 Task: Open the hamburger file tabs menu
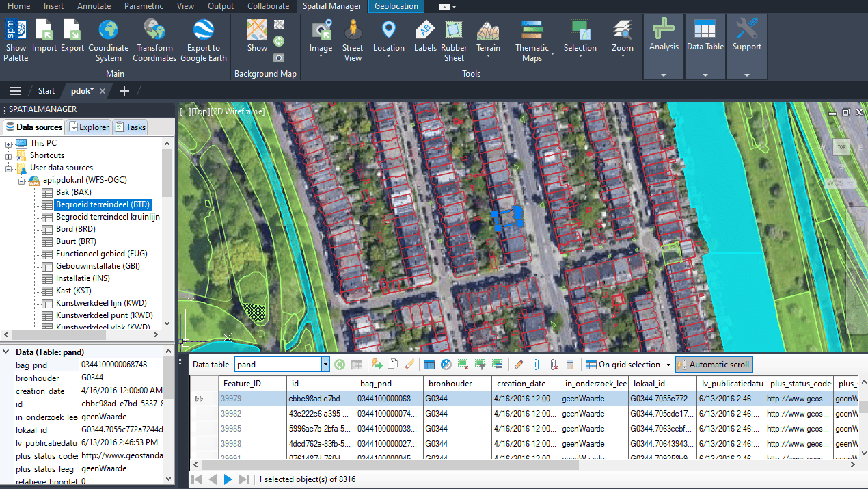coord(14,91)
